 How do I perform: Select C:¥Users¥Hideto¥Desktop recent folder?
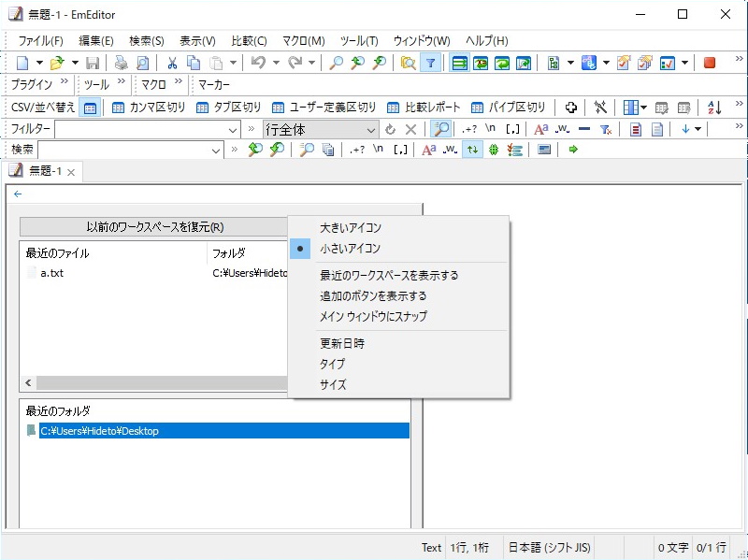(x=224, y=431)
